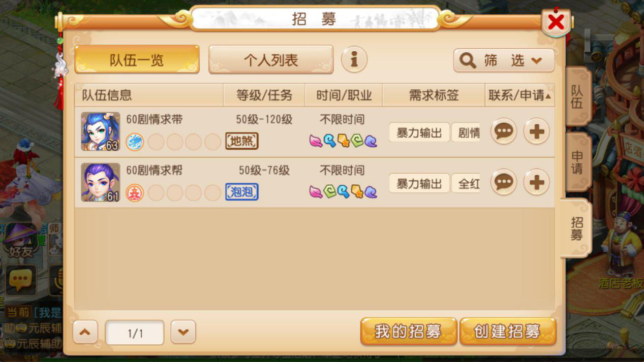The width and height of the screenshot is (644, 362).
Task: Open the chat bubble icon at bottom left
Action: pyautogui.click(x=20, y=280)
